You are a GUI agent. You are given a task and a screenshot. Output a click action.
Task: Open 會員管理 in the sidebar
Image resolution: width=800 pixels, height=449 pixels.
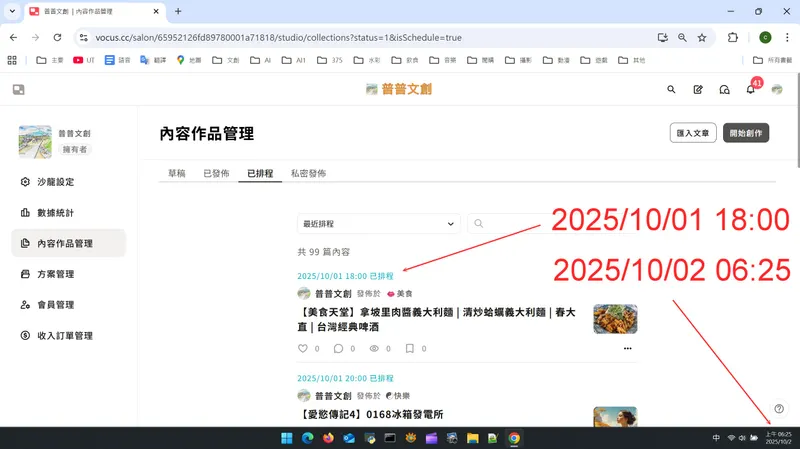click(68, 305)
